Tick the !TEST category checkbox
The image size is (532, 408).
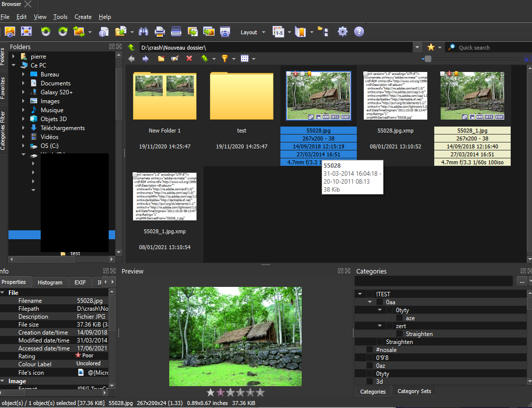click(x=370, y=294)
